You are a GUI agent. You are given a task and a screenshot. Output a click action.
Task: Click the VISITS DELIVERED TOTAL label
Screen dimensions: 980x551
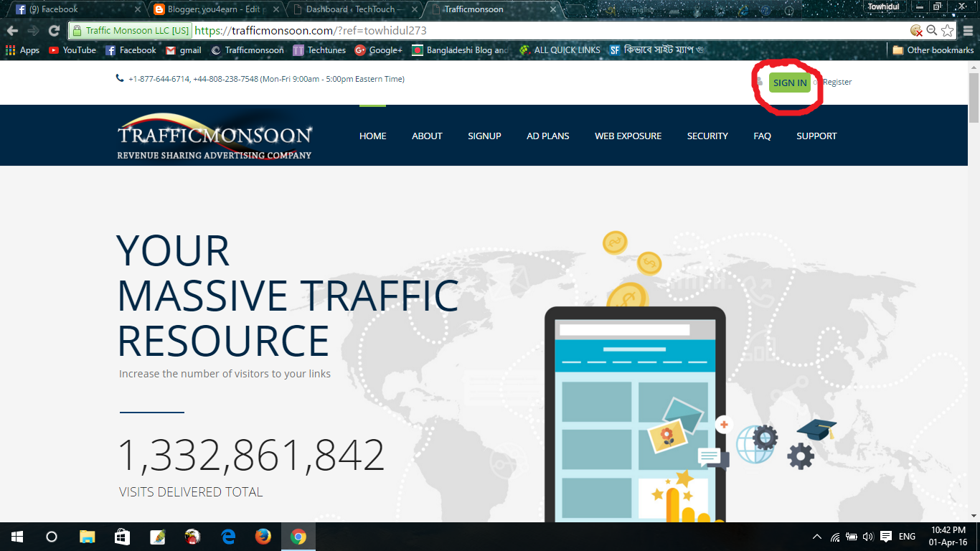pyautogui.click(x=191, y=492)
